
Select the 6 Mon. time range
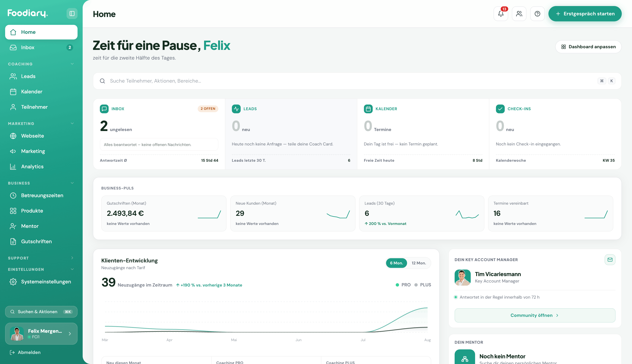396,263
